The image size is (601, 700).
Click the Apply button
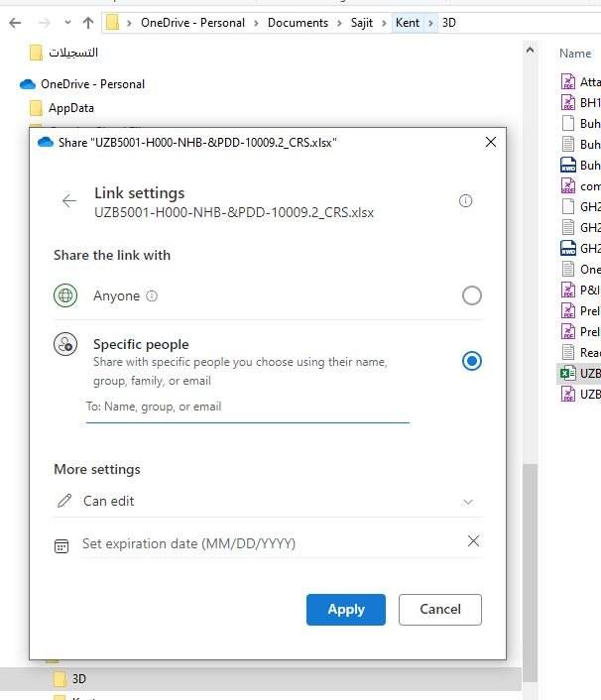coord(345,610)
